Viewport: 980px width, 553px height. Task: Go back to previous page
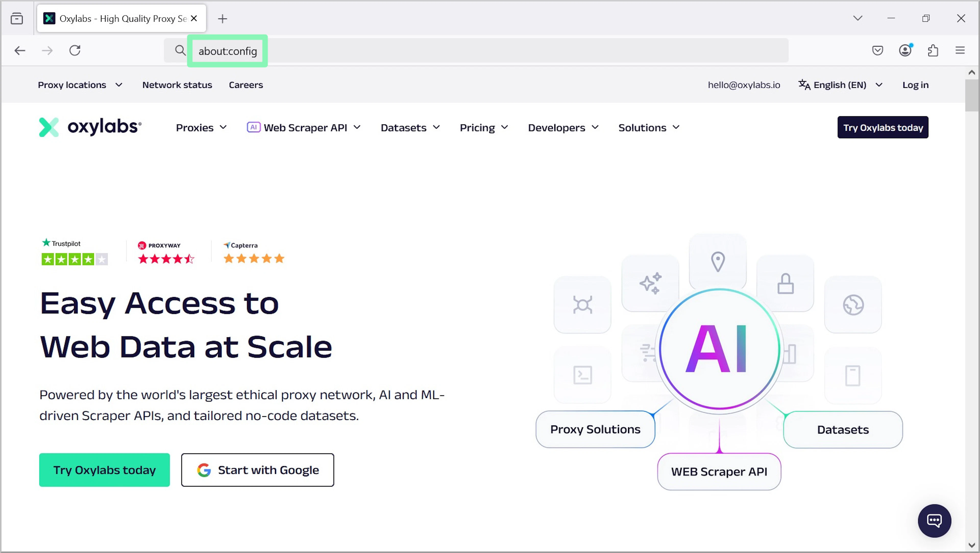tap(20, 50)
